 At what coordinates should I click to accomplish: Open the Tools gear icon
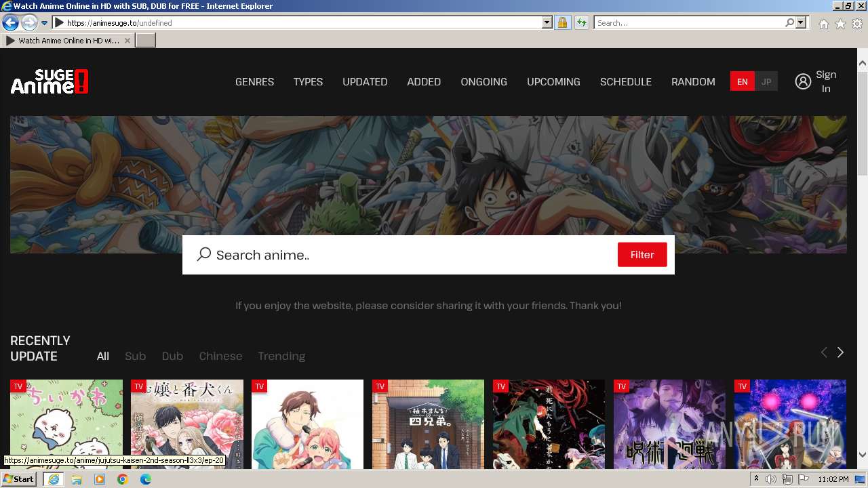click(857, 23)
